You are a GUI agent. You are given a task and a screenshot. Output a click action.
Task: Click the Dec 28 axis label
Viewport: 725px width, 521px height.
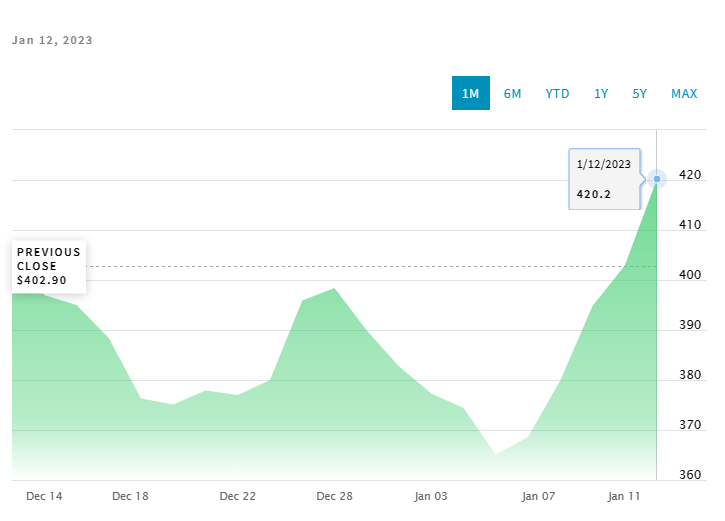point(334,496)
